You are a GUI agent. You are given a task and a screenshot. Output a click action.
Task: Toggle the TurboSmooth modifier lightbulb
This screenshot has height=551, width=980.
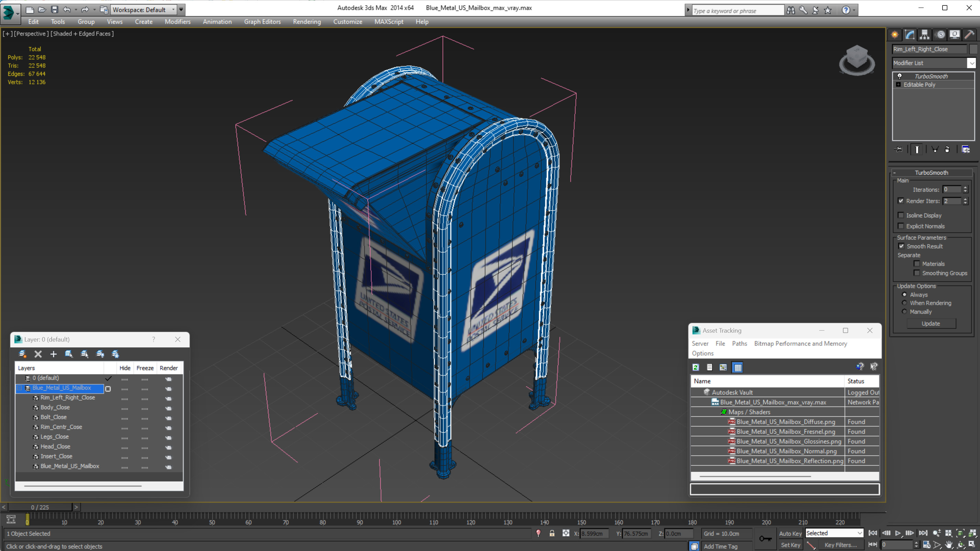pos(899,76)
